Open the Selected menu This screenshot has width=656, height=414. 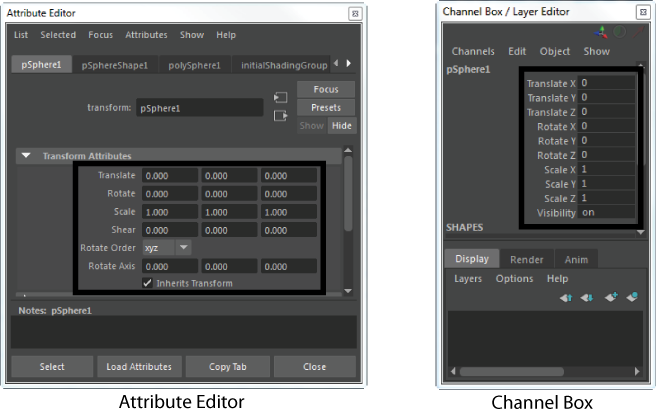[58, 35]
